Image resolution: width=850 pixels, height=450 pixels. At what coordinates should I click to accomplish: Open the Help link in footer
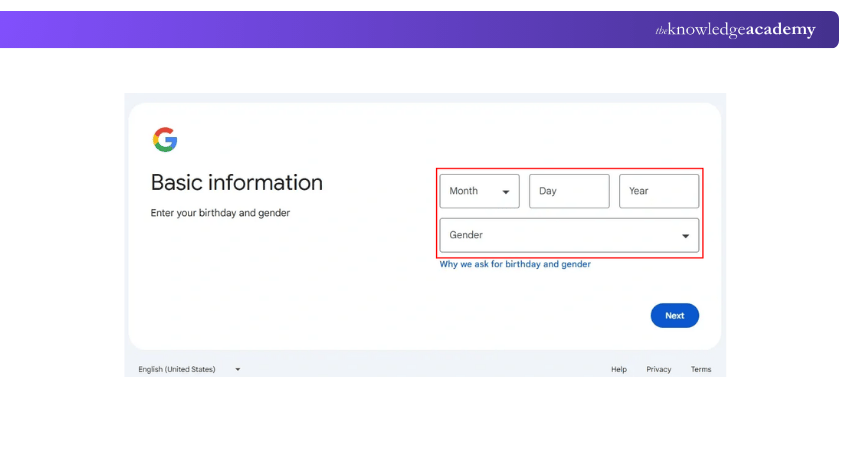coord(619,369)
